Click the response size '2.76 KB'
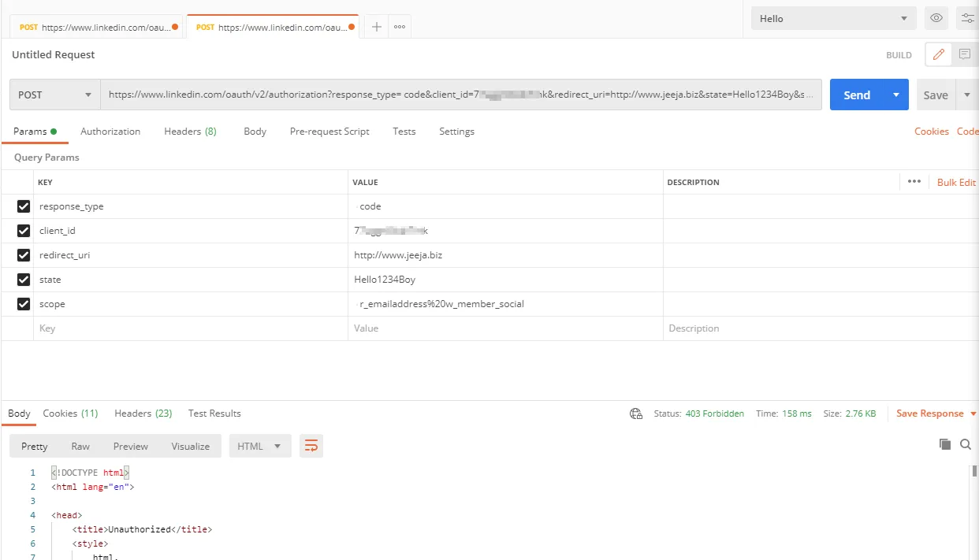This screenshot has width=979, height=560. point(860,414)
